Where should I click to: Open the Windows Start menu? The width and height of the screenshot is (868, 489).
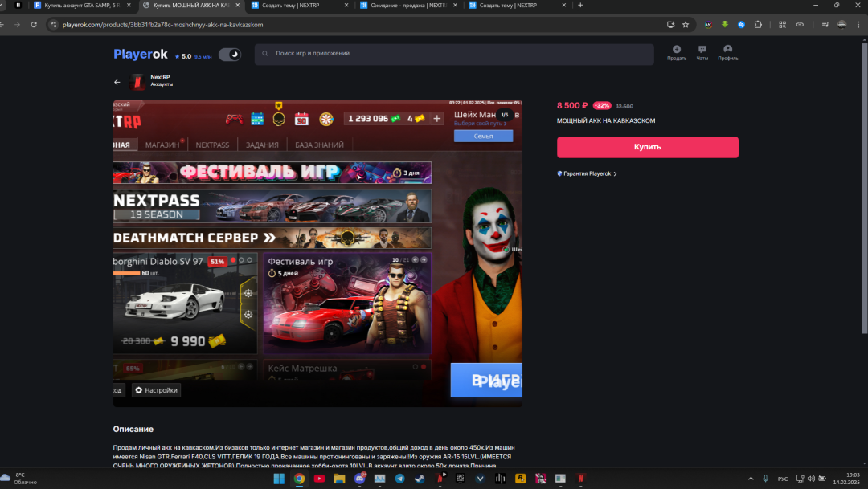279,479
